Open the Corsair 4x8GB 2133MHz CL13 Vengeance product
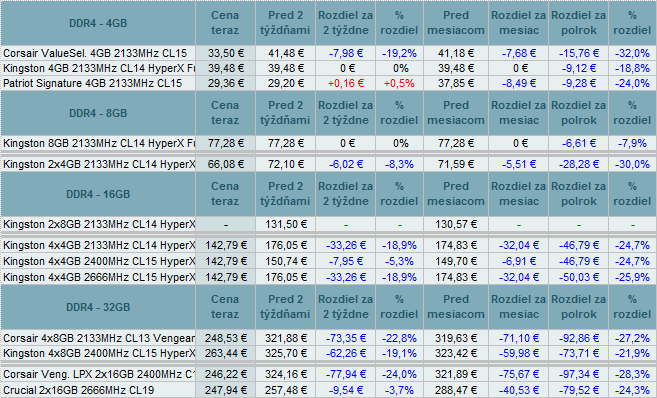657x398 pixels. coord(99,338)
